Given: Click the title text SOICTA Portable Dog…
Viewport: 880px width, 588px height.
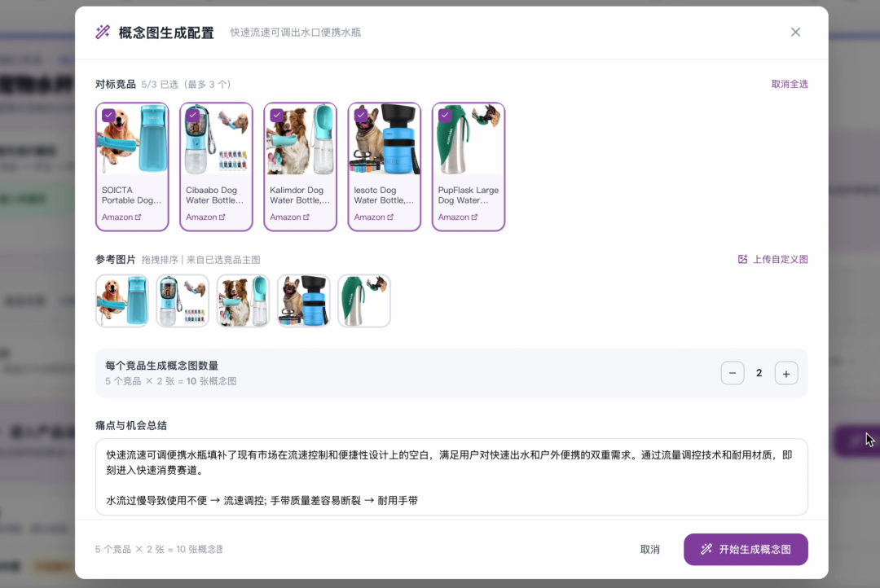Looking at the screenshot, I should [x=131, y=195].
